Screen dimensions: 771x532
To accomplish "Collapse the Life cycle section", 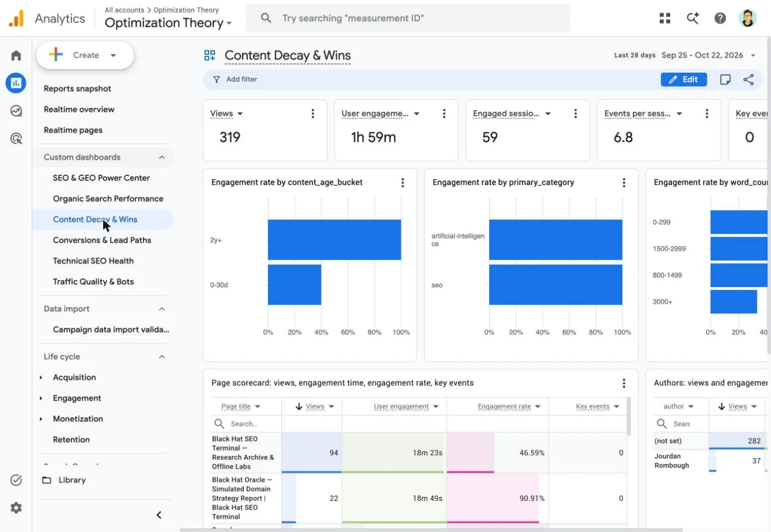I will [162, 357].
